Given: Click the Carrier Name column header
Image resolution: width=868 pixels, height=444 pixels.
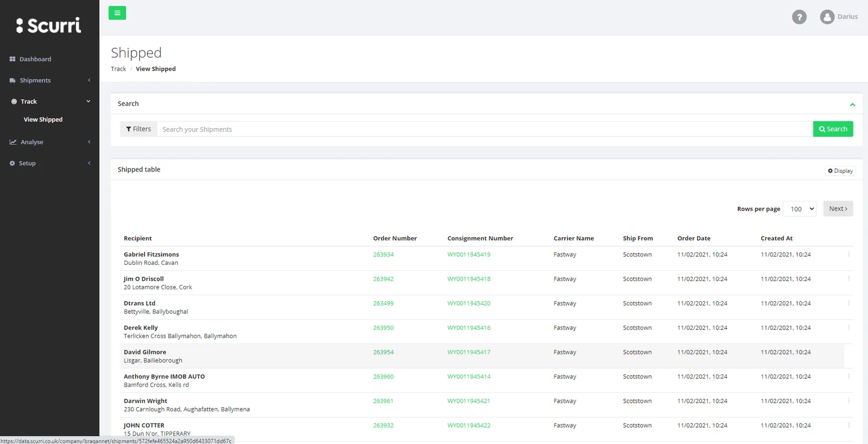Looking at the screenshot, I should tap(573, 238).
